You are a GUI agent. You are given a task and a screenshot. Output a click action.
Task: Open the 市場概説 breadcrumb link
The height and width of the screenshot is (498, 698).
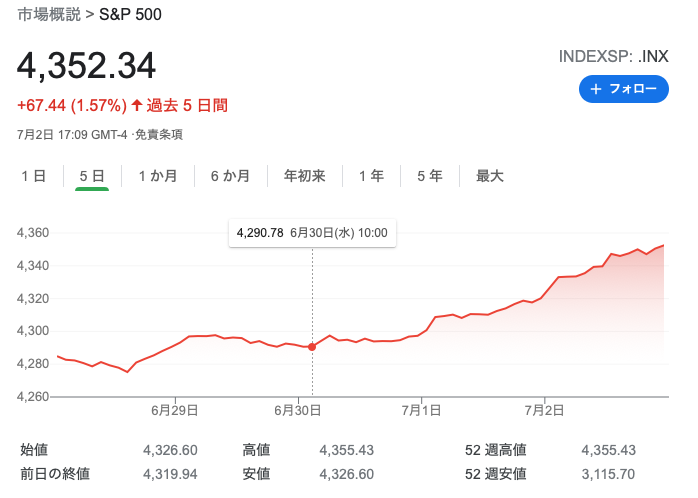point(49,15)
